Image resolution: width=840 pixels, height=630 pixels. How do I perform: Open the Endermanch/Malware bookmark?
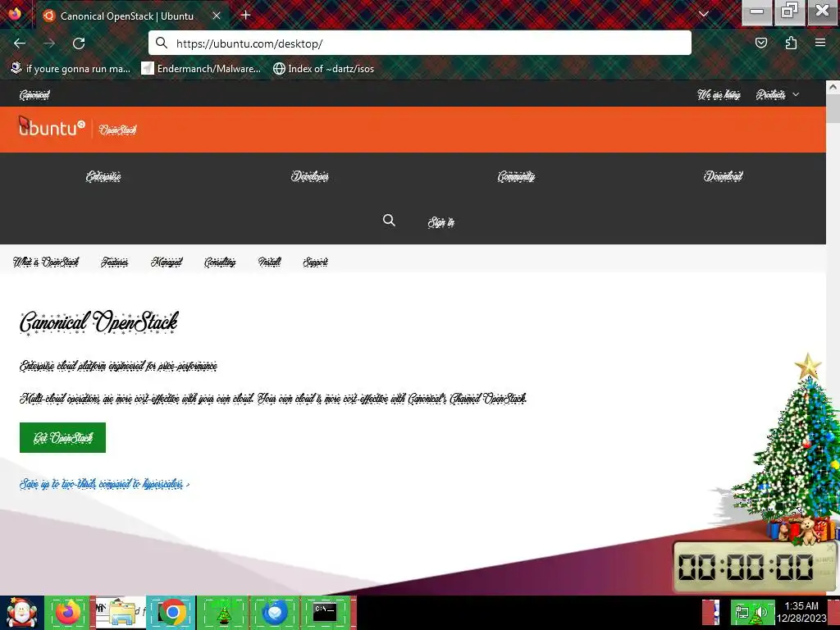pyautogui.click(x=201, y=69)
